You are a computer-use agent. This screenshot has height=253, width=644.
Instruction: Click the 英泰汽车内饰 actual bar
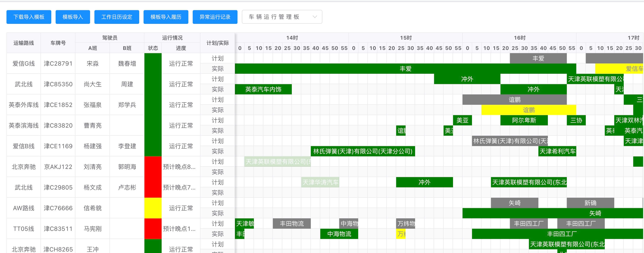tap(263, 89)
